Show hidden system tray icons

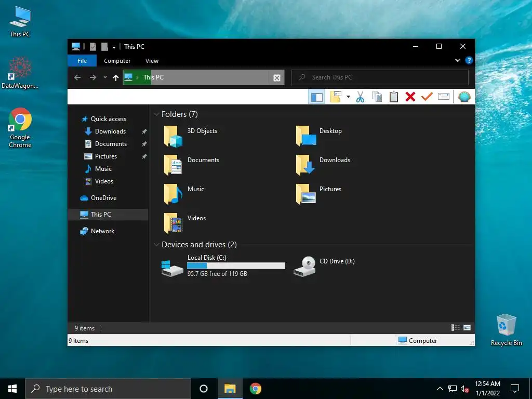pos(440,389)
